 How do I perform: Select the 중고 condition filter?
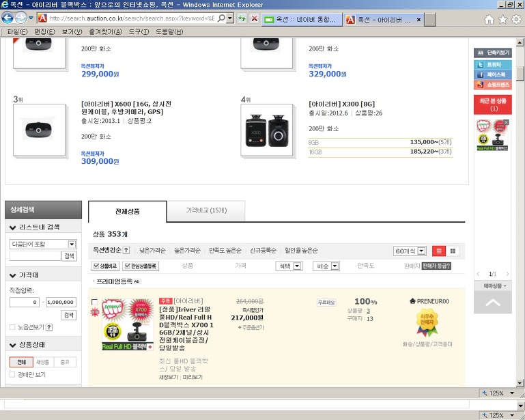tap(65, 362)
